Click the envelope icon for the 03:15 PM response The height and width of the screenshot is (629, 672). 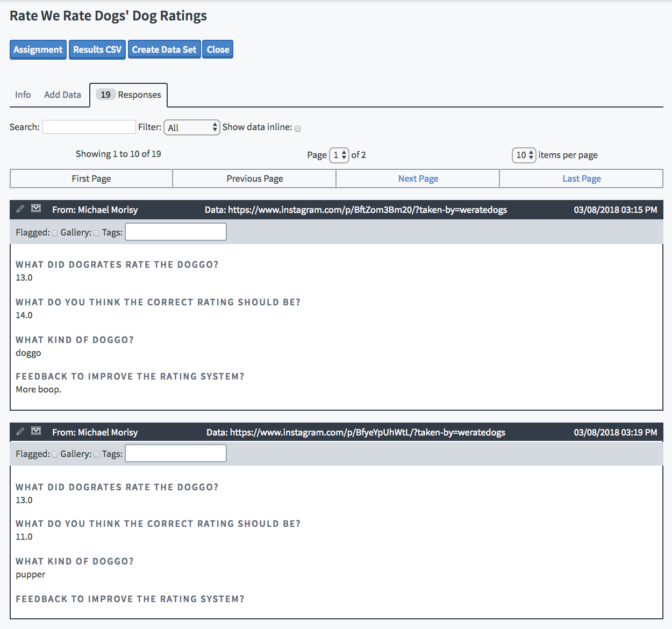click(36, 209)
